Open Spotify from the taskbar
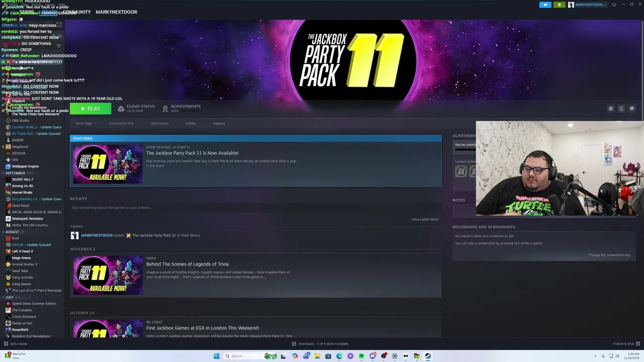Image resolution: width=644 pixels, height=362 pixels. [x=361, y=356]
